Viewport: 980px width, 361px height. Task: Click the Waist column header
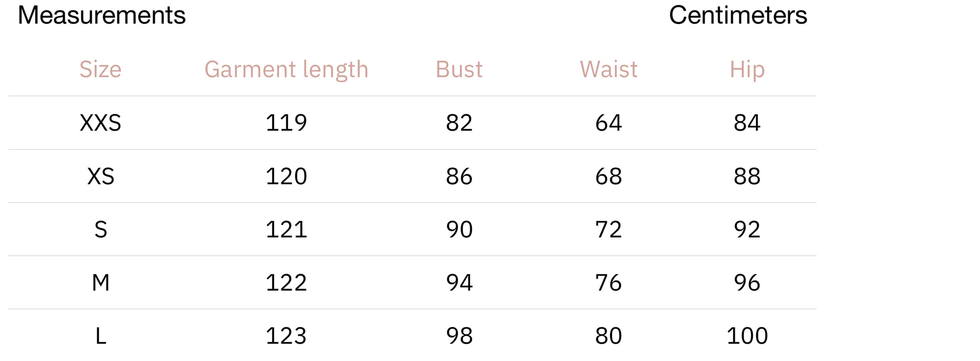pyautogui.click(x=609, y=69)
